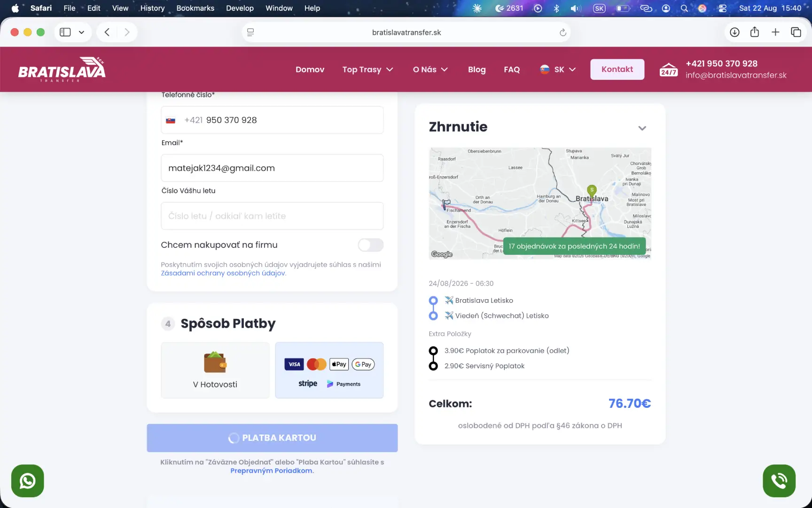Open the FAQ nav link
The image size is (812, 508).
pyautogui.click(x=512, y=70)
